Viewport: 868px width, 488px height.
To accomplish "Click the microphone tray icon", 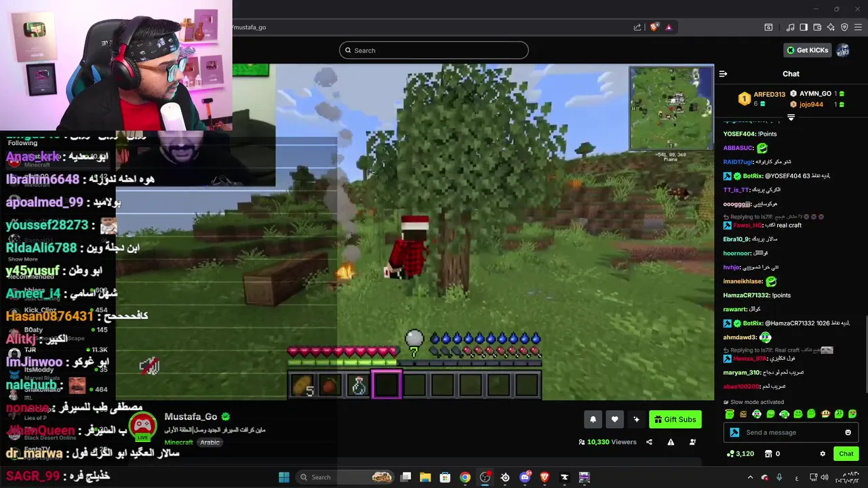I will [x=779, y=477].
